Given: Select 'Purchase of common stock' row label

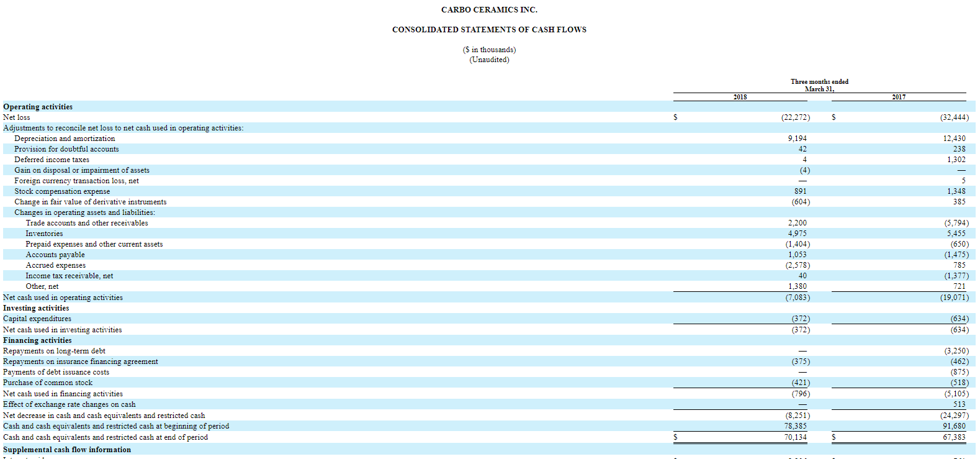Looking at the screenshot, I should (48, 383).
